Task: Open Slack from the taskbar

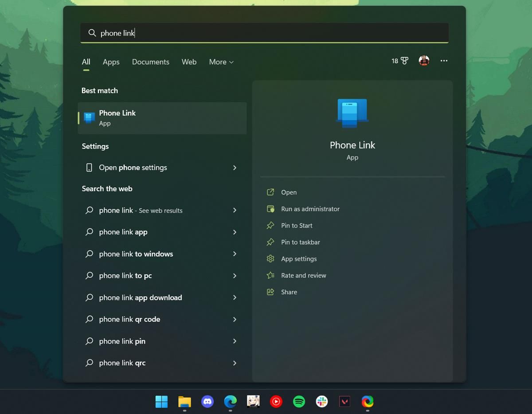Action: coord(322,402)
